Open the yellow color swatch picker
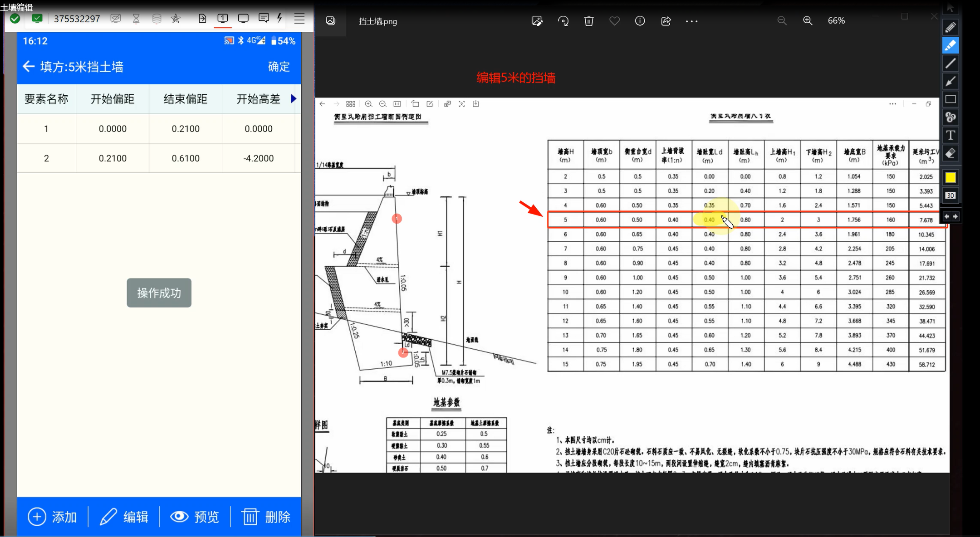 point(951,177)
